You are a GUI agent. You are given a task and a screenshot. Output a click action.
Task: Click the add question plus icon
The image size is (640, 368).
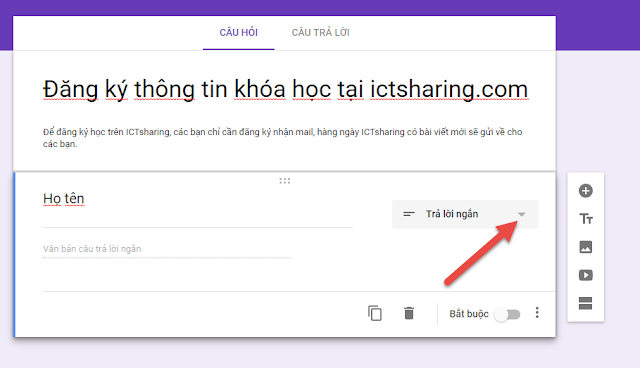pos(586,191)
